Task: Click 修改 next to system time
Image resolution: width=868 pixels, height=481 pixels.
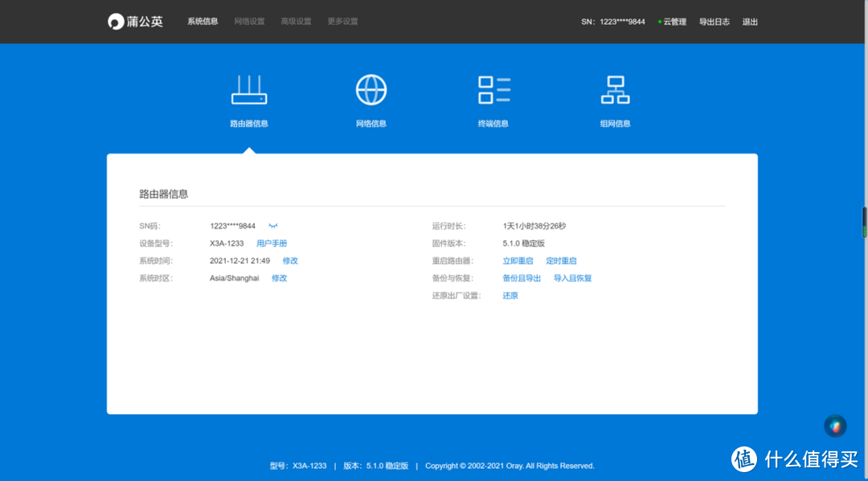Action: [290, 261]
